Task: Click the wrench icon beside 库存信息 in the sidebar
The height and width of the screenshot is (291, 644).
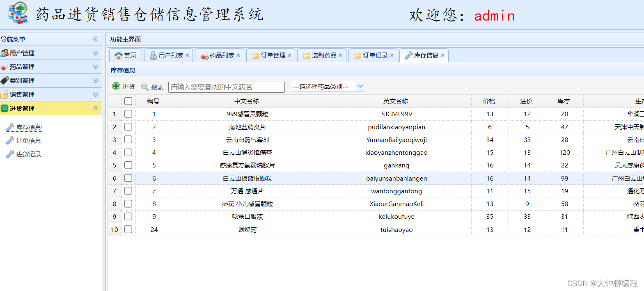Action: [x=10, y=128]
